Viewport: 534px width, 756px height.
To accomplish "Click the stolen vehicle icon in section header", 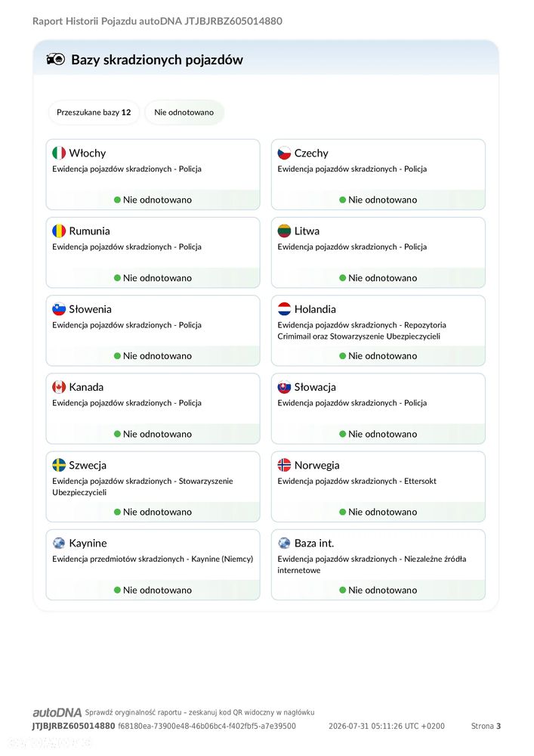I will pos(55,59).
